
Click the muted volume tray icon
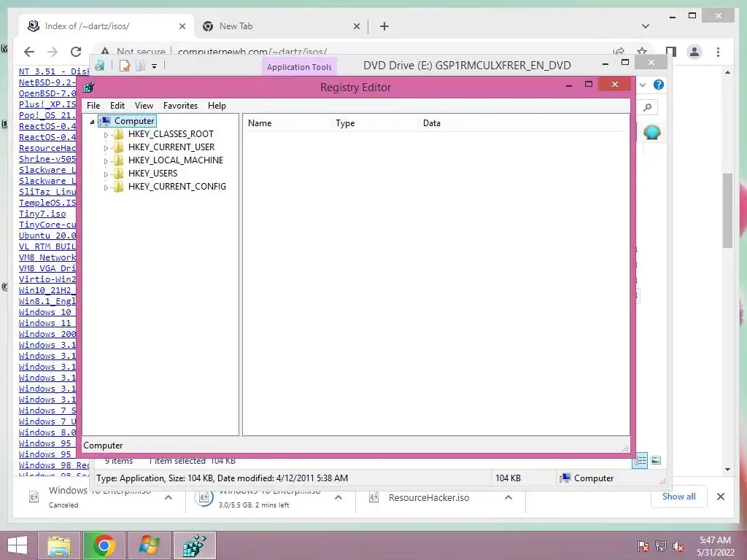pos(678,546)
